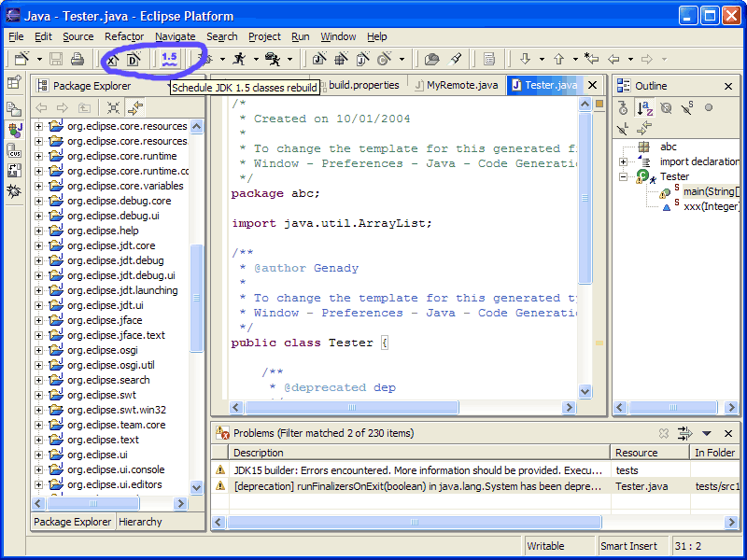Click editor vertical scrollbar down arrow

click(x=585, y=391)
